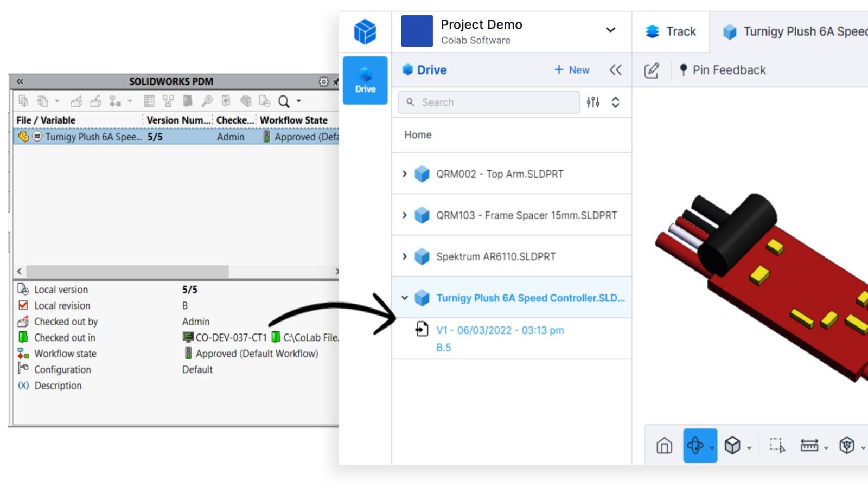The image size is (868, 488).
Task: Expand QRM103 - Frame Spacer 15mm.SLDPRT
Action: coord(404,215)
